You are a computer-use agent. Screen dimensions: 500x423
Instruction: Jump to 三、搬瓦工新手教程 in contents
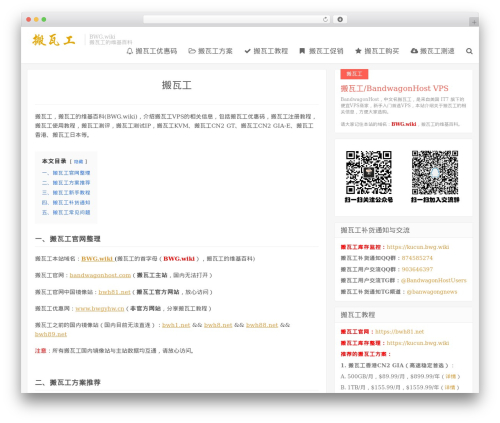pyautogui.click(x=66, y=193)
